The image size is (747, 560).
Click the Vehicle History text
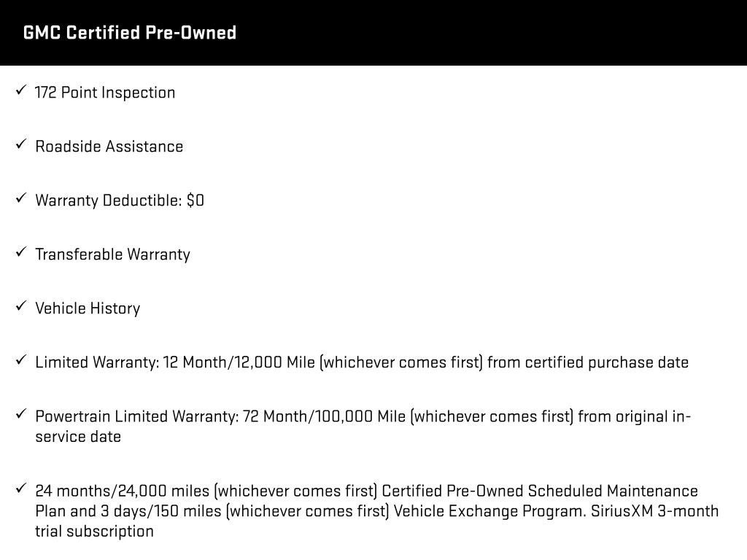coord(88,308)
